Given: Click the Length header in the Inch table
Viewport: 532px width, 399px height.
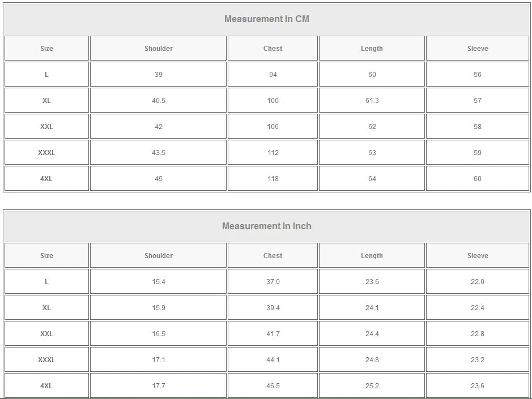Looking at the screenshot, I should point(372,256).
